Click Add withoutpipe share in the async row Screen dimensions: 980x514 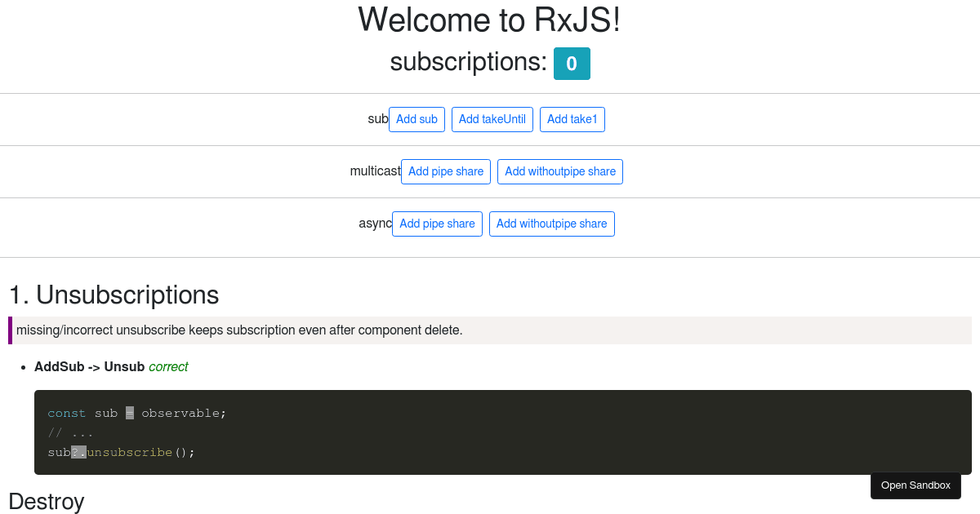(551, 224)
